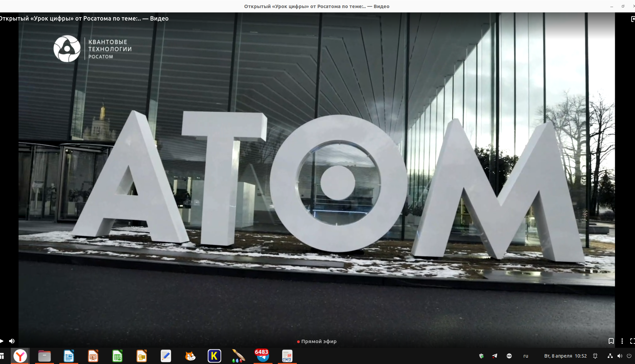Open the calendar from 'Вт, 8 апреля 10:52'
The image size is (635, 364).
point(566,356)
